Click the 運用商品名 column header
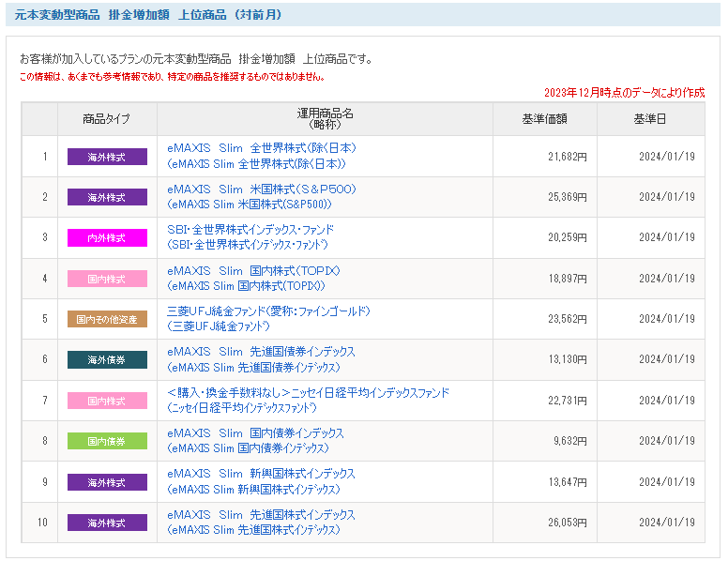This screenshot has height=561, width=728. click(x=325, y=119)
